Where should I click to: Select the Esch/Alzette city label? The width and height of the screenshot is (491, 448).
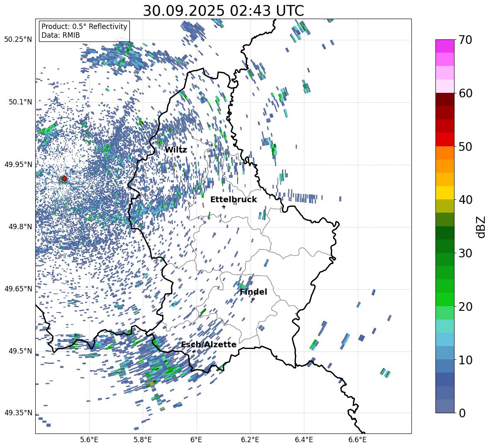[x=209, y=345]
